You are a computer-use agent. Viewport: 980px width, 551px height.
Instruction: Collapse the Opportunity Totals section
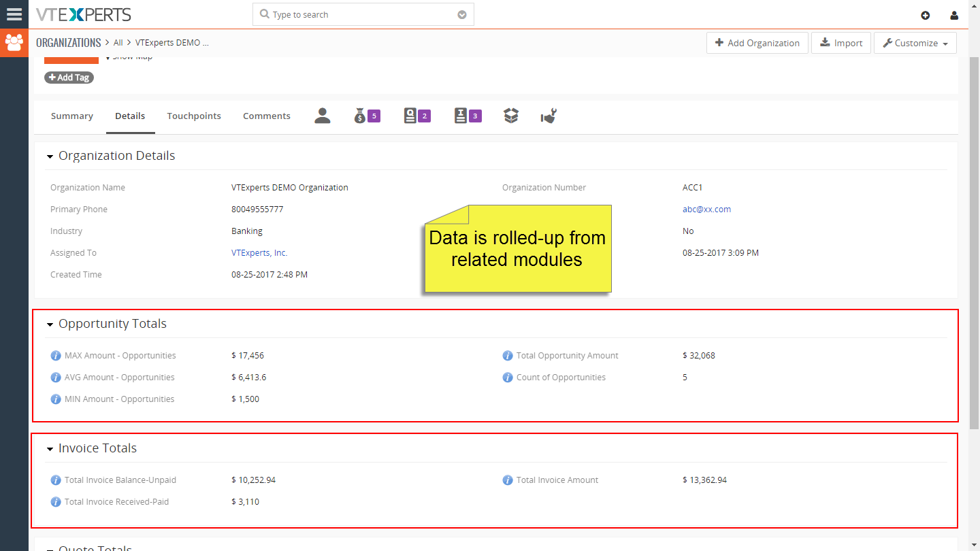tap(50, 324)
